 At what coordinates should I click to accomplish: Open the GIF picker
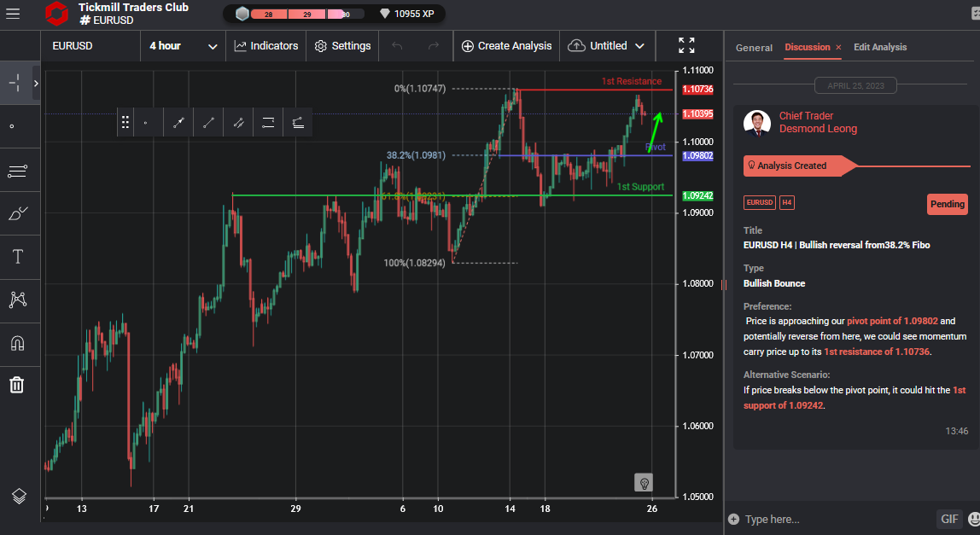coord(948,519)
